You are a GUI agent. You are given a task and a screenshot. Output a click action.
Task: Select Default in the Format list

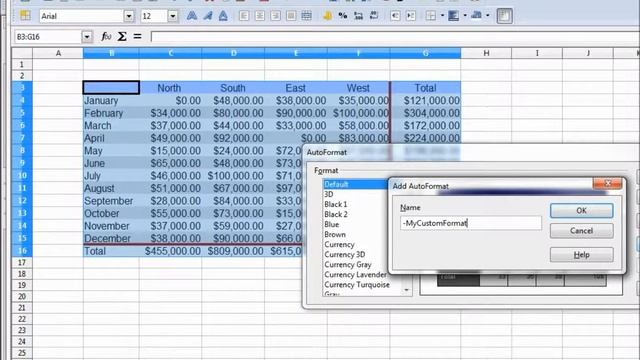pyautogui.click(x=356, y=184)
